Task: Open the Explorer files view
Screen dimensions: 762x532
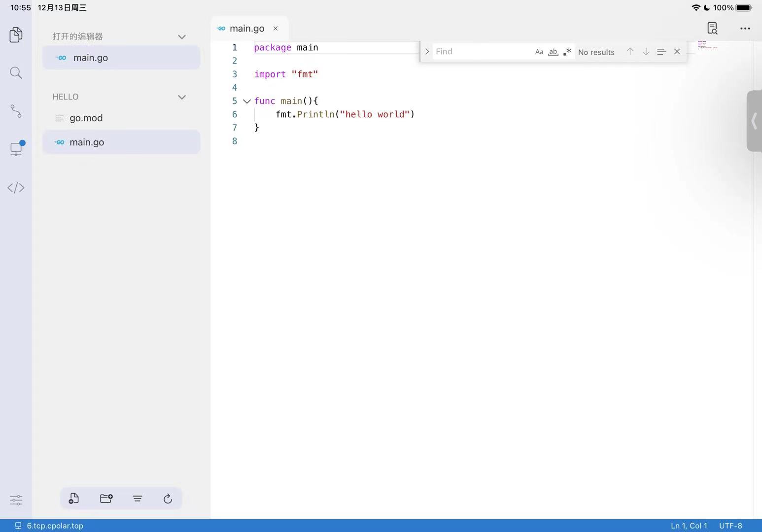Action: coord(16,34)
